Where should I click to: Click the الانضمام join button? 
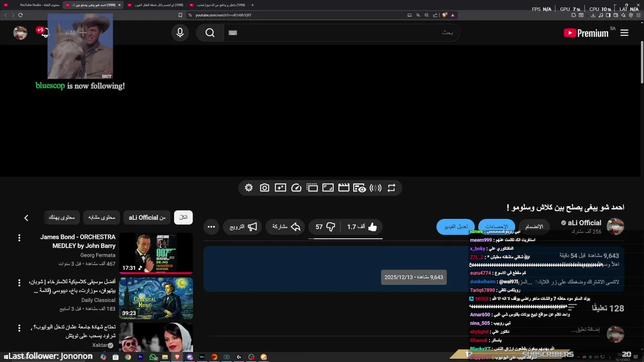click(534, 227)
